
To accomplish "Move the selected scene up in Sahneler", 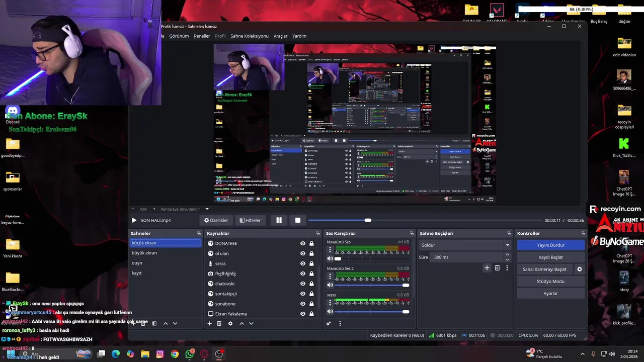I will tap(166, 323).
